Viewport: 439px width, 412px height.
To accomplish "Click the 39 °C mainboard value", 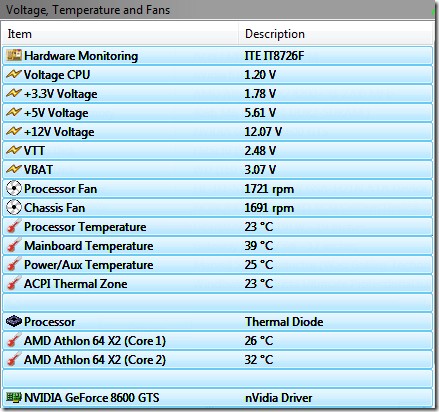I will pos(259,246).
